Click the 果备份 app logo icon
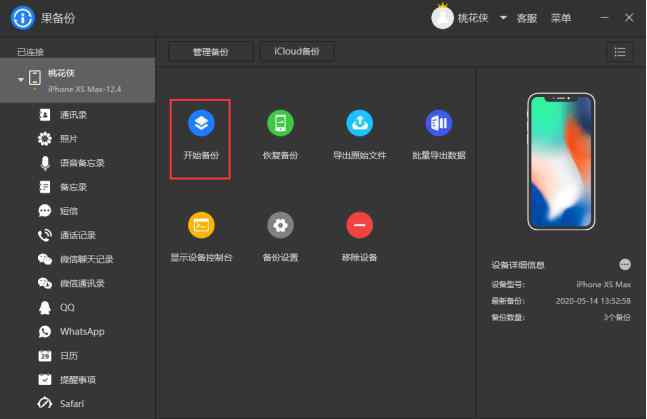The height and width of the screenshot is (419, 647). pyautogui.click(x=23, y=18)
